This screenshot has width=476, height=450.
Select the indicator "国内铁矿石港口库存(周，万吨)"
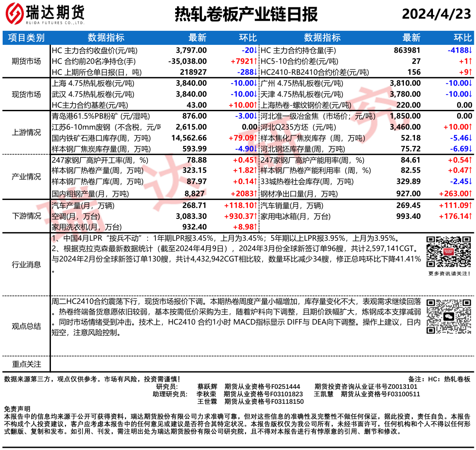pyautogui.click(x=101, y=138)
